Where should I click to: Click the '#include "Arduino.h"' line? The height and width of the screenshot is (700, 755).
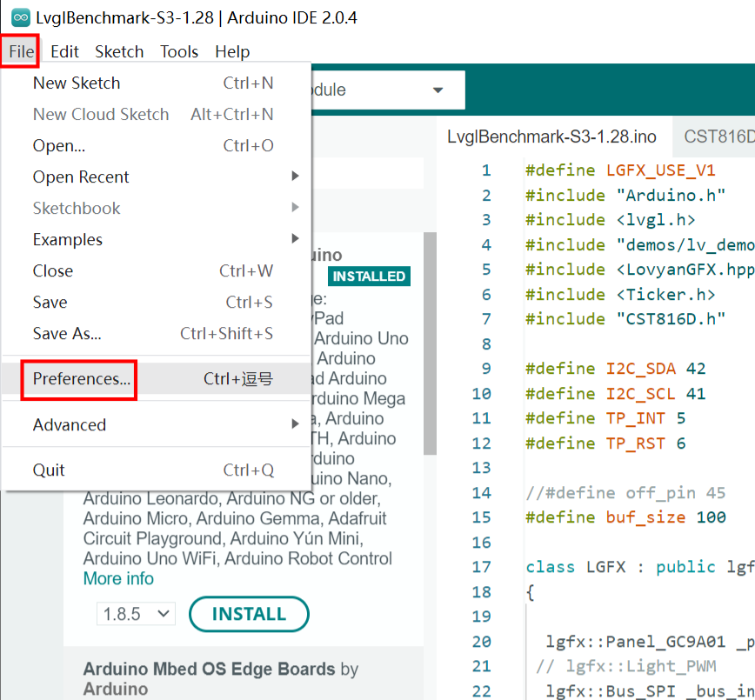pyautogui.click(x=625, y=196)
